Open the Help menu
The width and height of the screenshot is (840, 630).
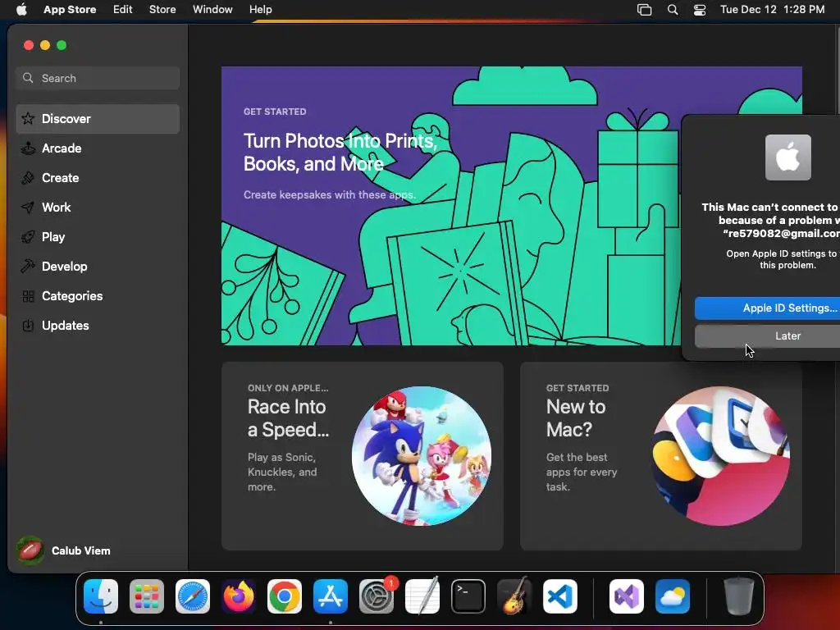click(260, 10)
